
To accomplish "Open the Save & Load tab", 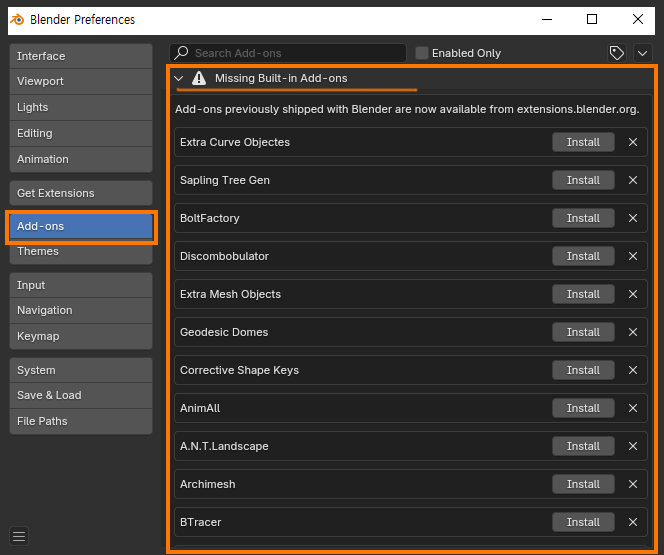I will tap(81, 395).
